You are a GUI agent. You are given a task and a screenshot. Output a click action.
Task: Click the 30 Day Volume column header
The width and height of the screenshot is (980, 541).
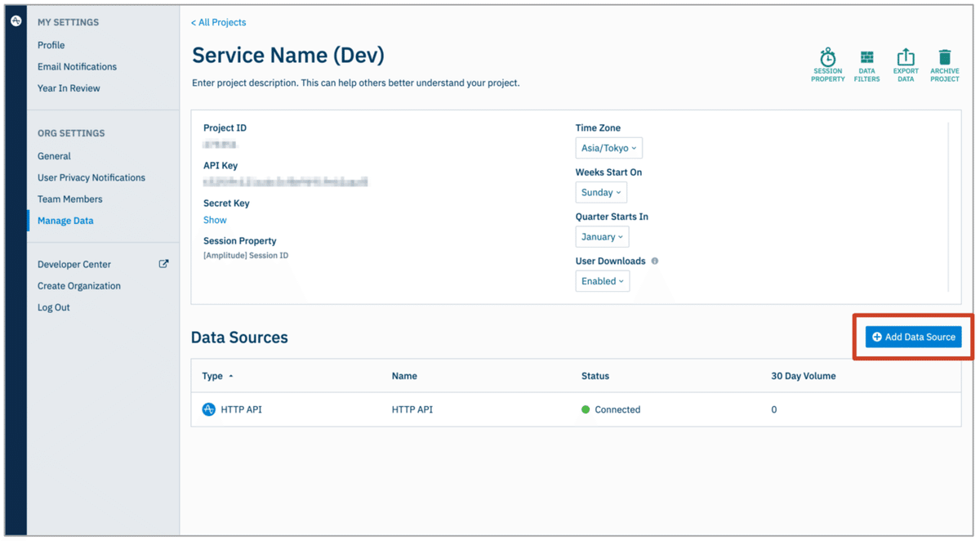point(804,376)
